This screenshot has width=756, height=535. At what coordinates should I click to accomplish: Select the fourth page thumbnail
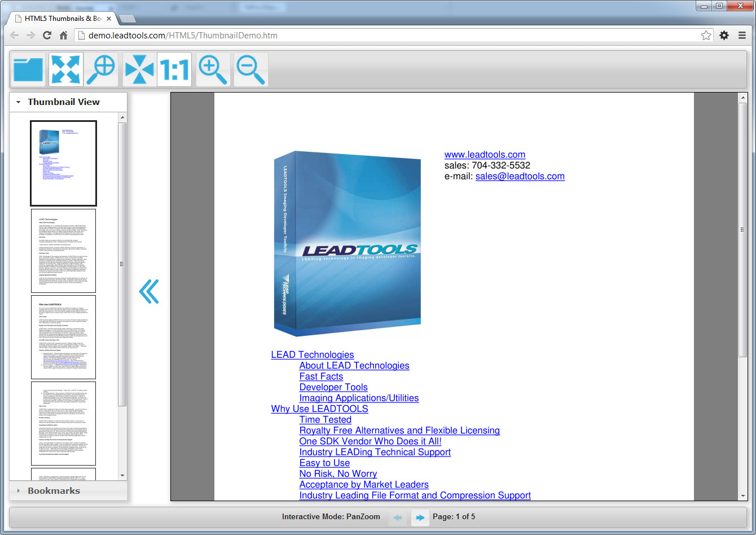pos(63,423)
